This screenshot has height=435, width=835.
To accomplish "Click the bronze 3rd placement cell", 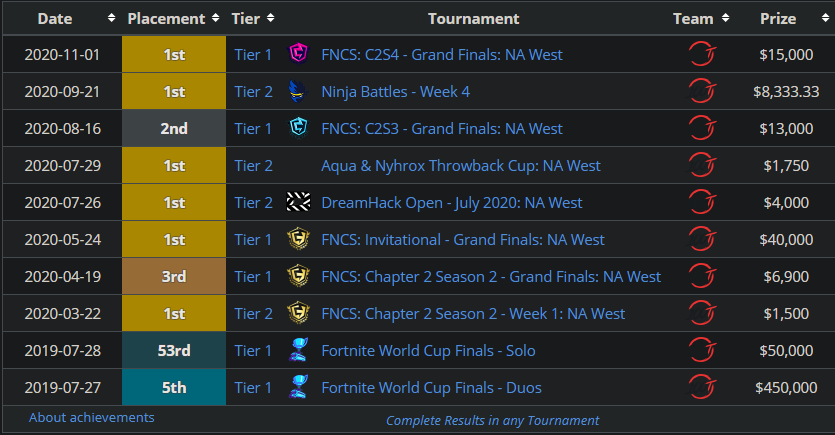I will (x=174, y=276).
